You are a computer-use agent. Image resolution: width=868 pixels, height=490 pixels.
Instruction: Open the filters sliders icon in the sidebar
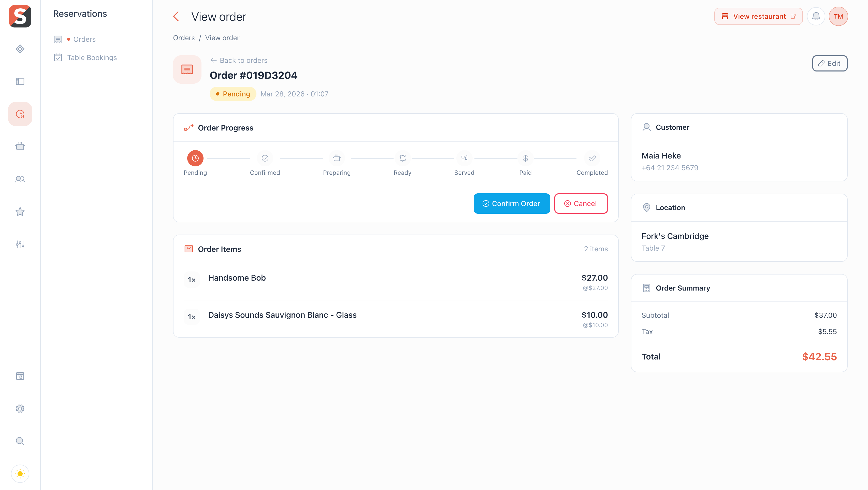(x=20, y=244)
